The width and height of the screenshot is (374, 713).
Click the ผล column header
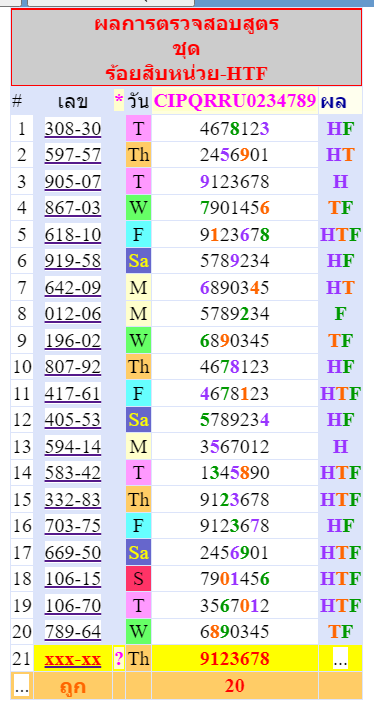(x=340, y=101)
